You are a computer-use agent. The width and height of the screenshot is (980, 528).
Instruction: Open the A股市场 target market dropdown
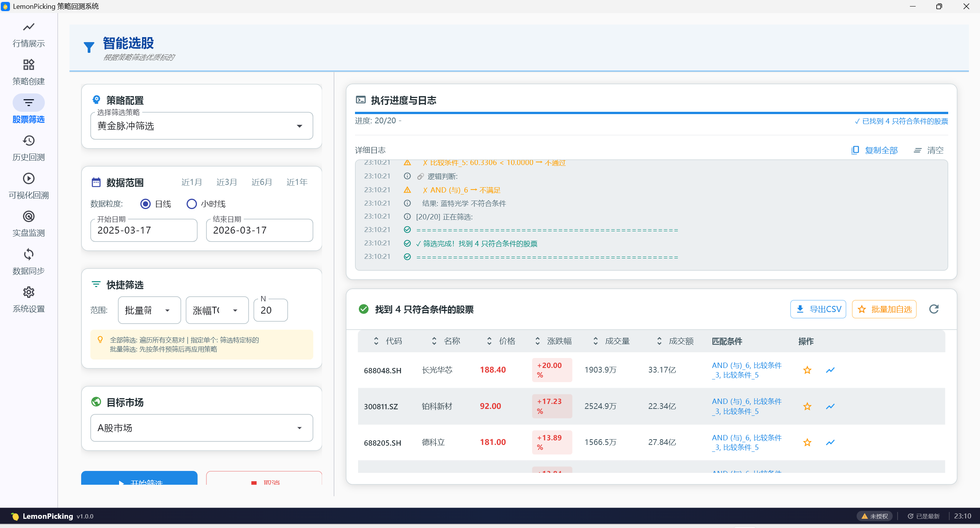click(201, 428)
